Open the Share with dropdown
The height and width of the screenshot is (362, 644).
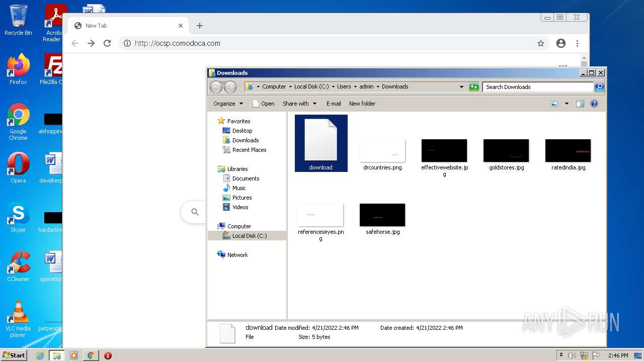coord(300,104)
